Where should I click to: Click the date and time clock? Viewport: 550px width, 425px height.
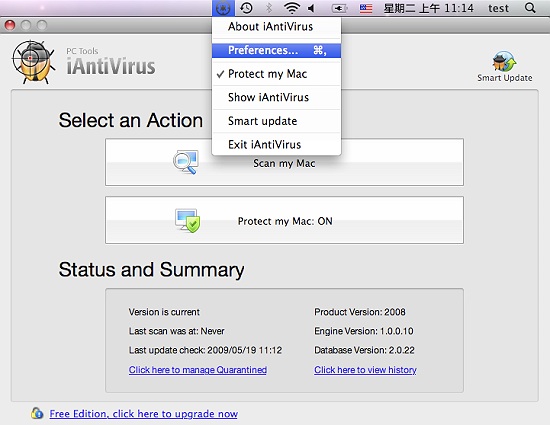tap(428, 8)
